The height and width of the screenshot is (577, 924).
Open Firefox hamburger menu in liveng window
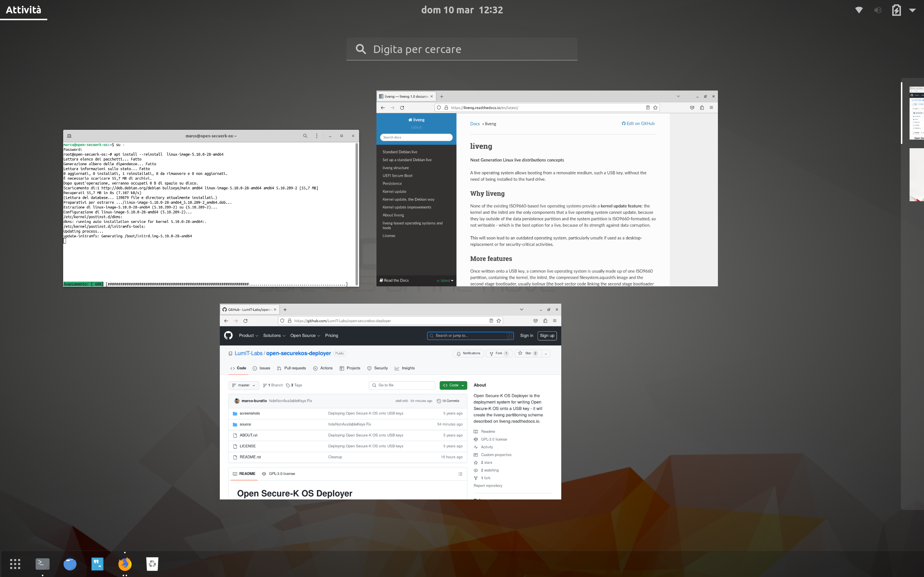point(711,107)
